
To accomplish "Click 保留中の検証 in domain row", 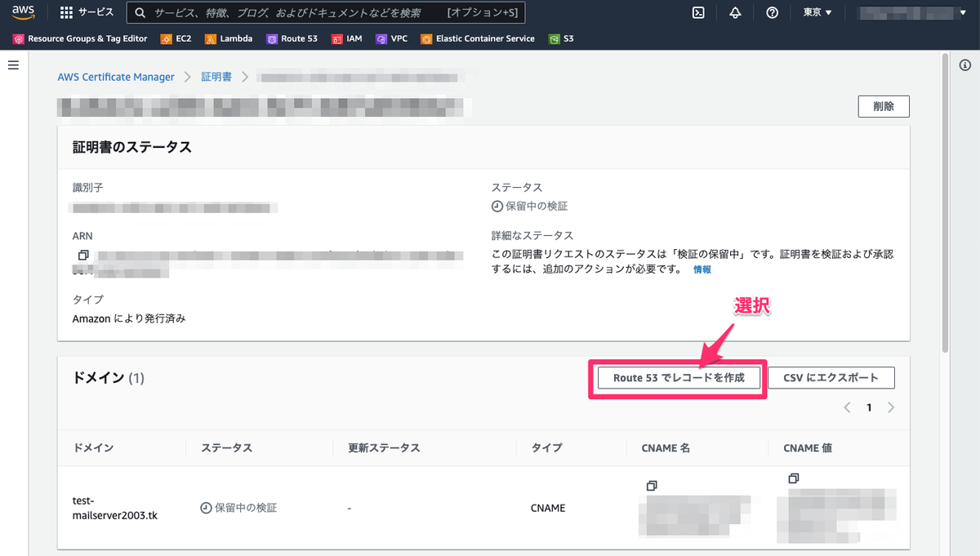I will [238, 508].
